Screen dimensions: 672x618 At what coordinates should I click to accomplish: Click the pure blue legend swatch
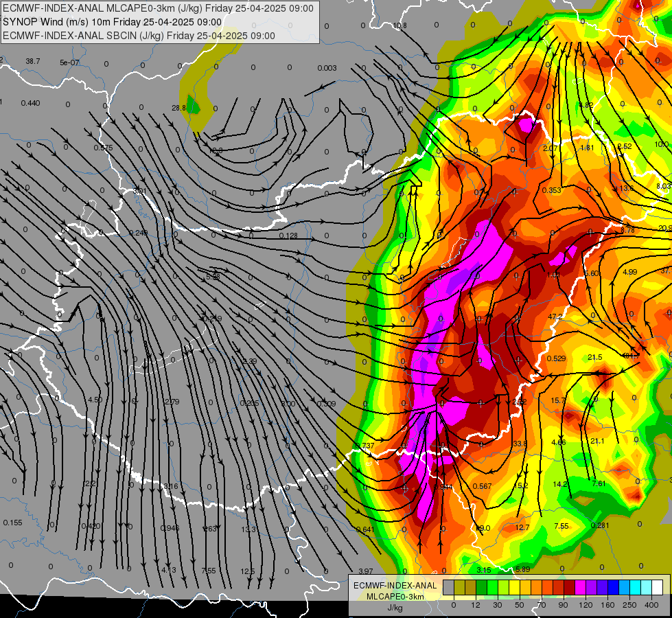coord(614,587)
